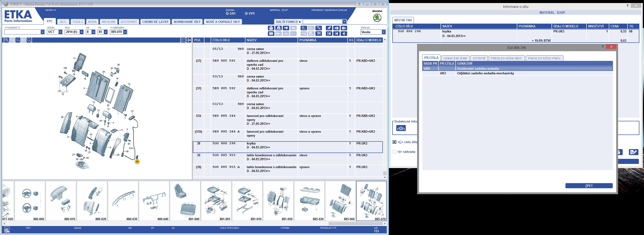Open the HS 8 dropdown

(93, 32)
